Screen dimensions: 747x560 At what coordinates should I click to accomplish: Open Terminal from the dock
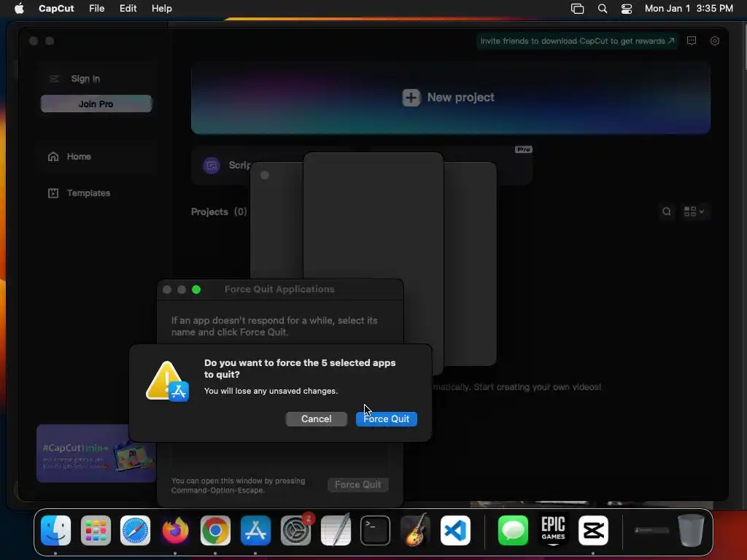click(376, 531)
